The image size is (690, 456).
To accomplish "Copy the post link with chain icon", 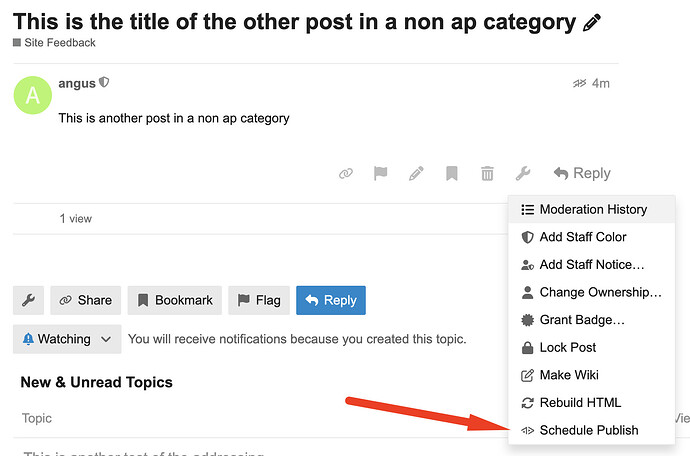I will [x=346, y=173].
